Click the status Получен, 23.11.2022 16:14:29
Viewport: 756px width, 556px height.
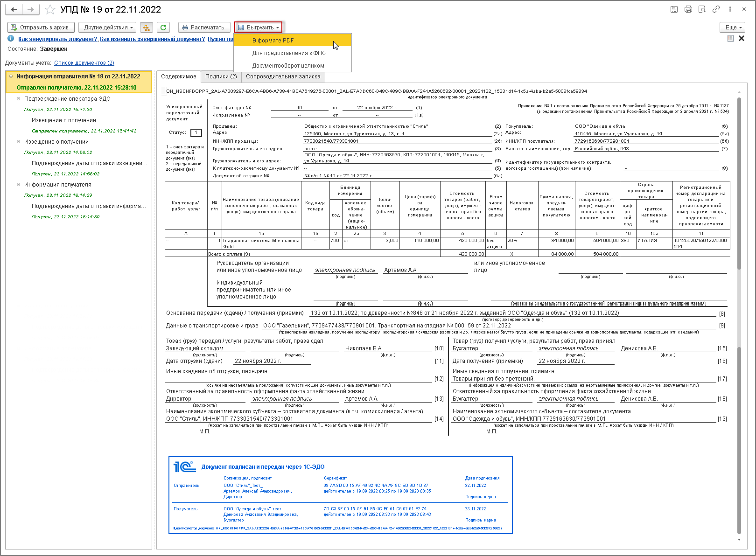(58, 195)
